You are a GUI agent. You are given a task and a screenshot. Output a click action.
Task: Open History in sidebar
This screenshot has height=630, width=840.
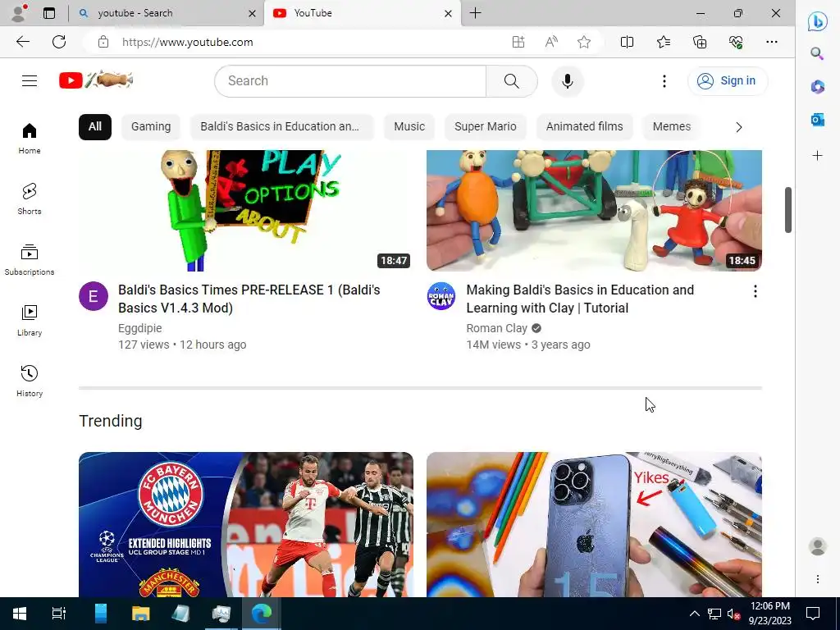(x=30, y=381)
